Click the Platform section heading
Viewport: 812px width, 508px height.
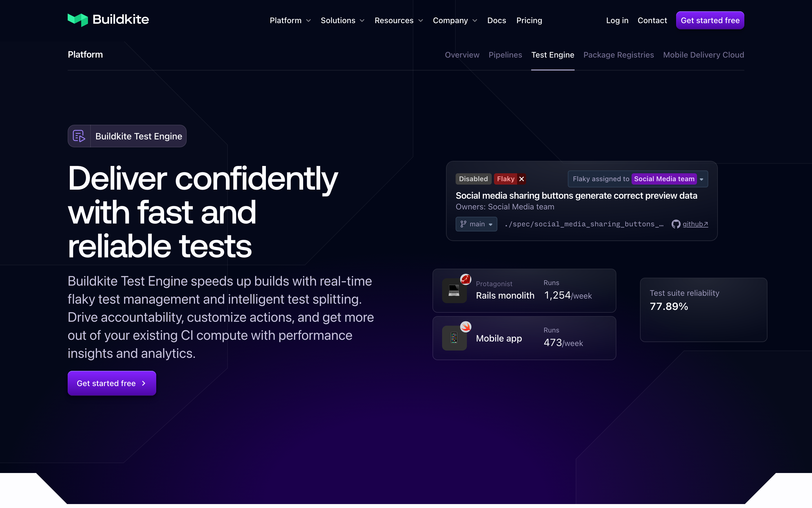pyautogui.click(x=85, y=54)
